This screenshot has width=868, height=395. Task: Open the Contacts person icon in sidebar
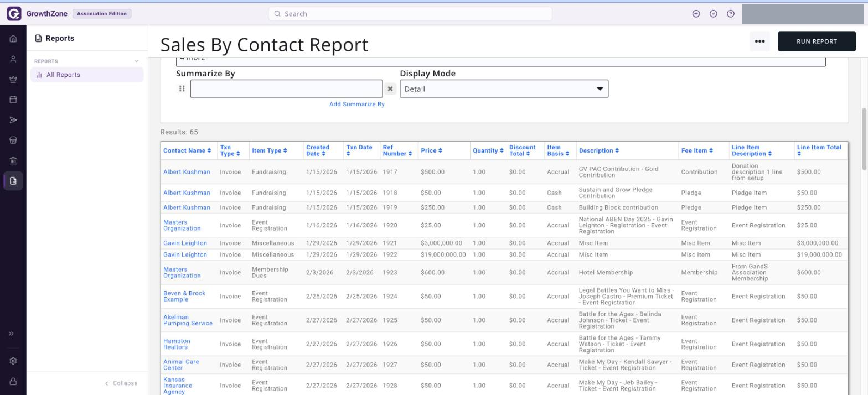click(13, 59)
